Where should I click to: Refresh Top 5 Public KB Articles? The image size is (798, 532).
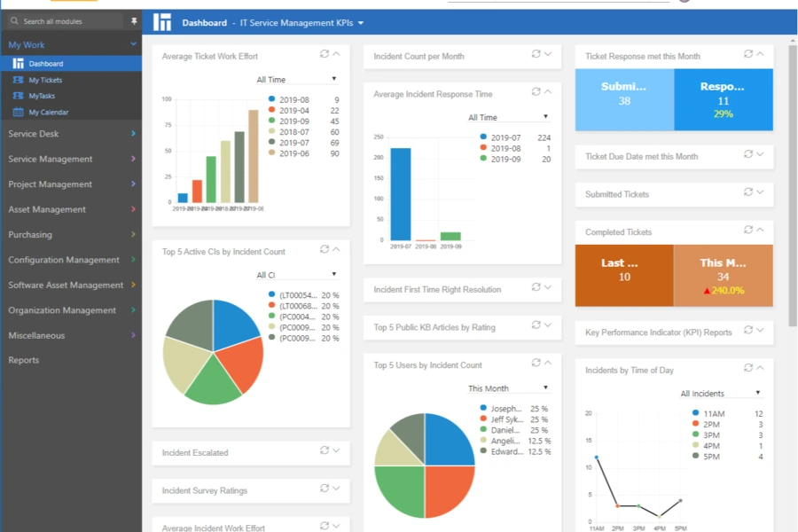[x=536, y=325]
